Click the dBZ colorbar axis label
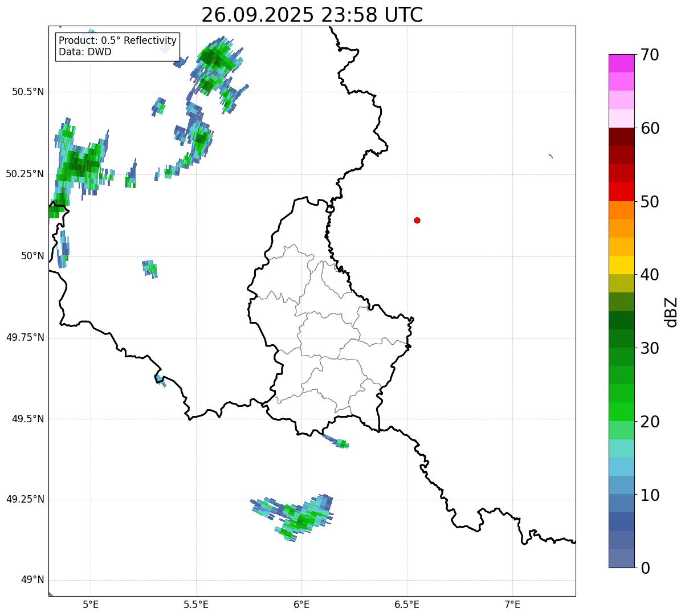This screenshot has width=685, height=616. click(x=671, y=312)
